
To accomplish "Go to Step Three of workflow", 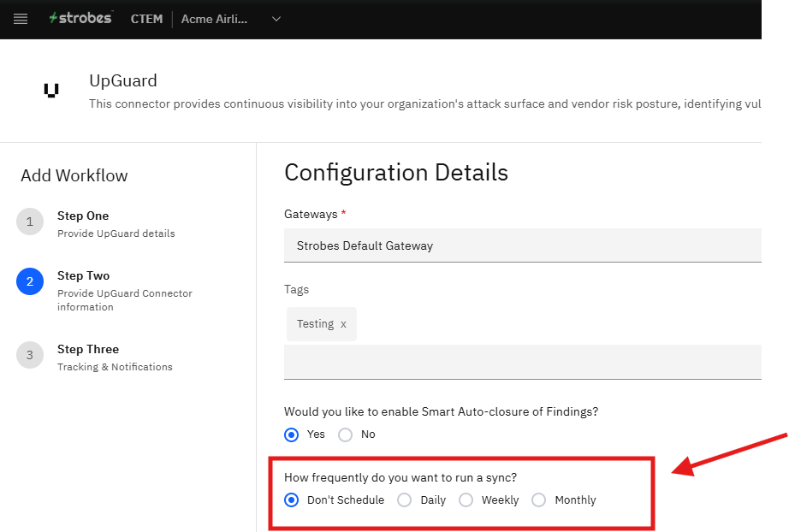I will [88, 349].
